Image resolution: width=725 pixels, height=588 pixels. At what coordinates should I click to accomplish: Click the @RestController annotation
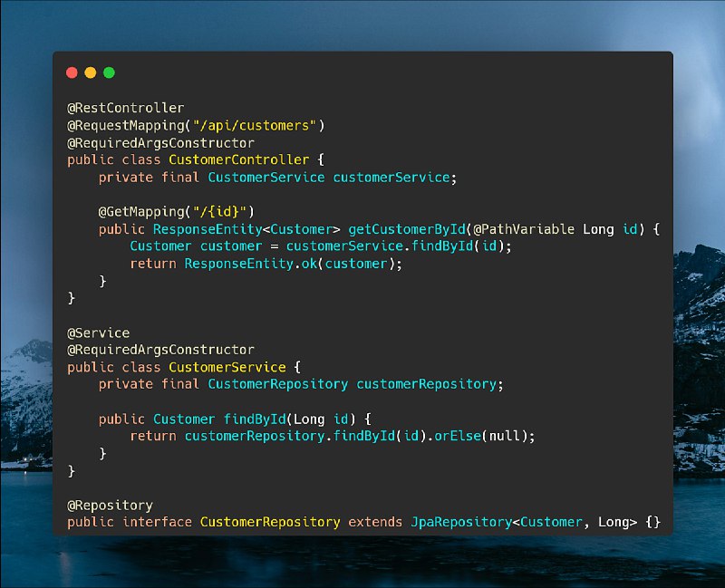coord(126,108)
